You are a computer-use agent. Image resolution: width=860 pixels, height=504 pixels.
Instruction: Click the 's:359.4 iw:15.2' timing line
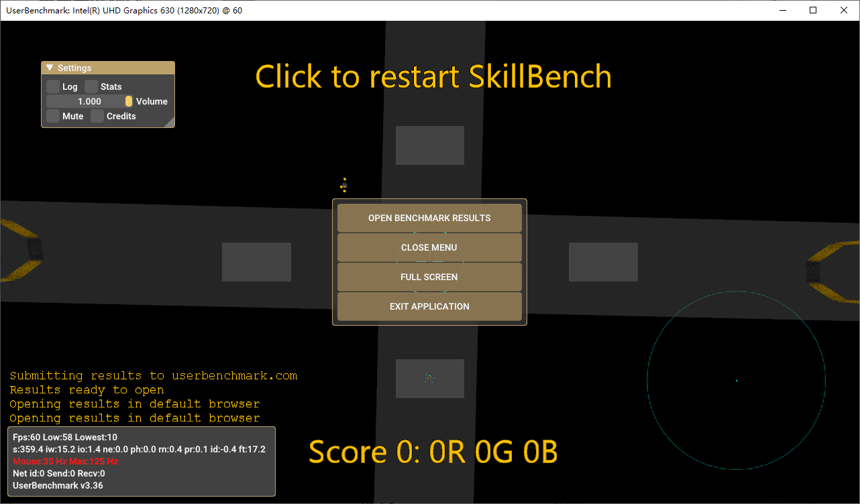point(139,449)
